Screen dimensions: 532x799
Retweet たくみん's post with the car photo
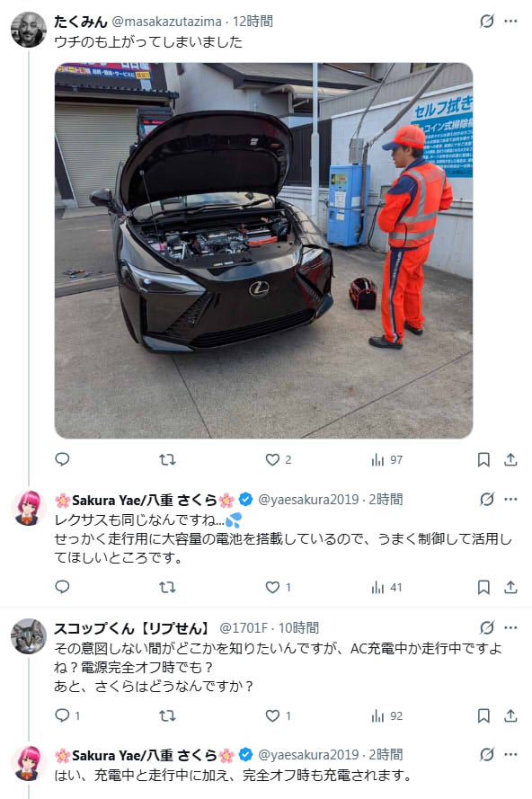167,459
